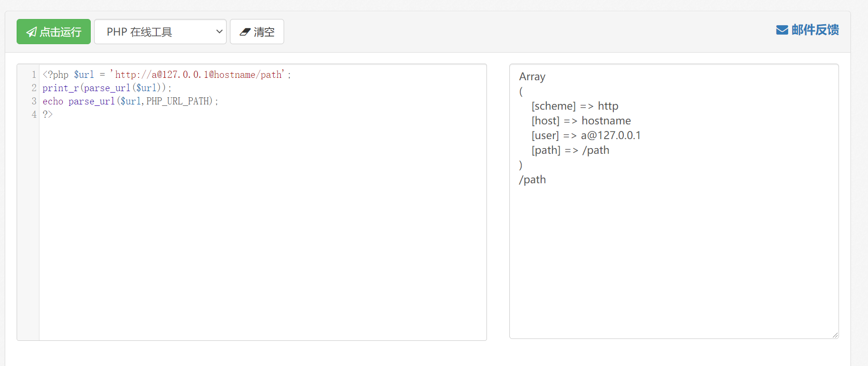Click the print_r(parse_url($url)) code line
Viewport: 868px width, 366px height.
[107, 88]
